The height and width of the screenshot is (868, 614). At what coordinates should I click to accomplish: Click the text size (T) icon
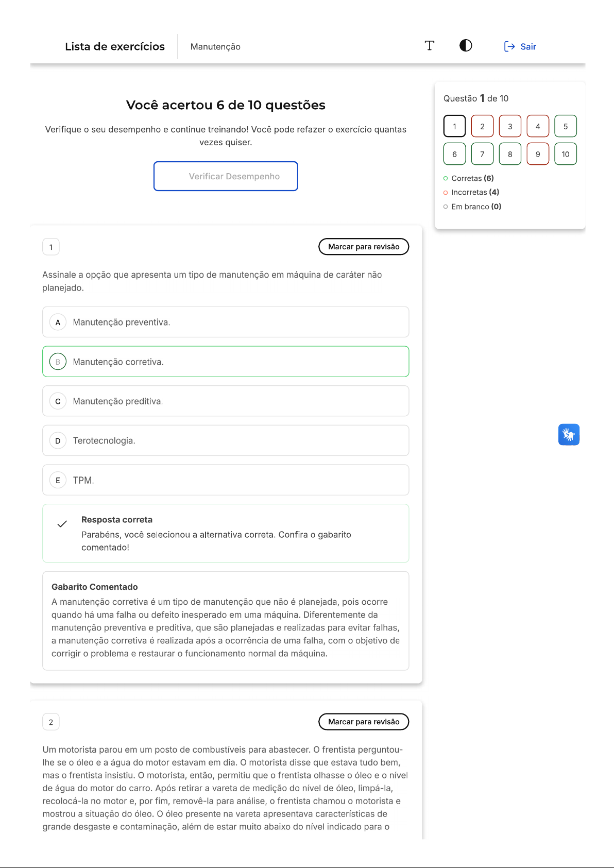[x=429, y=46]
